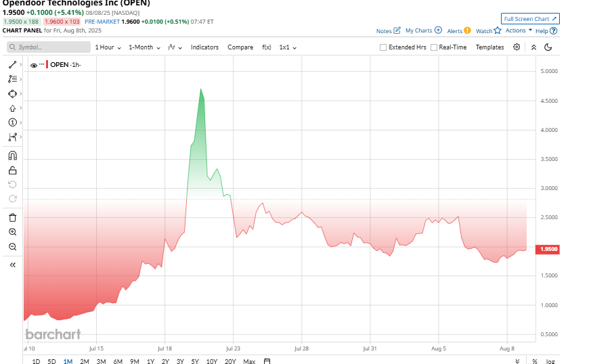This screenshot has height=364, width=612.
Task: Click the red OPEN series color bar
Action: (47, 64)
